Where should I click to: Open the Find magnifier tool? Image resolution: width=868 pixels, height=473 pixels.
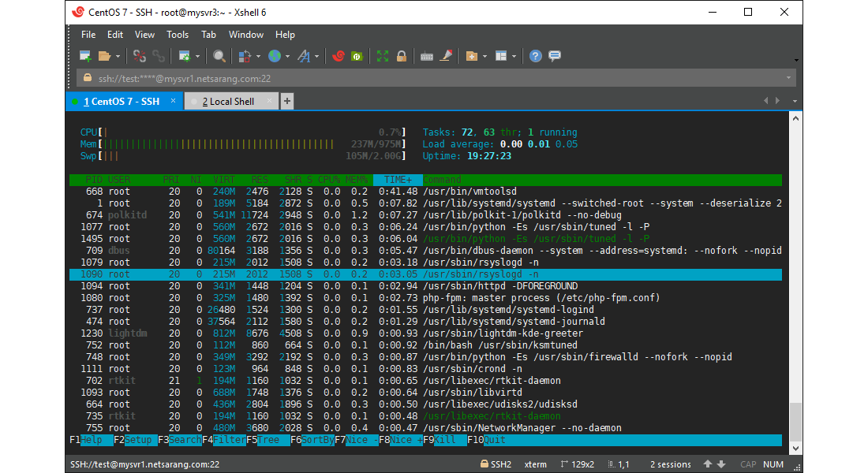[x=219, y=56]
